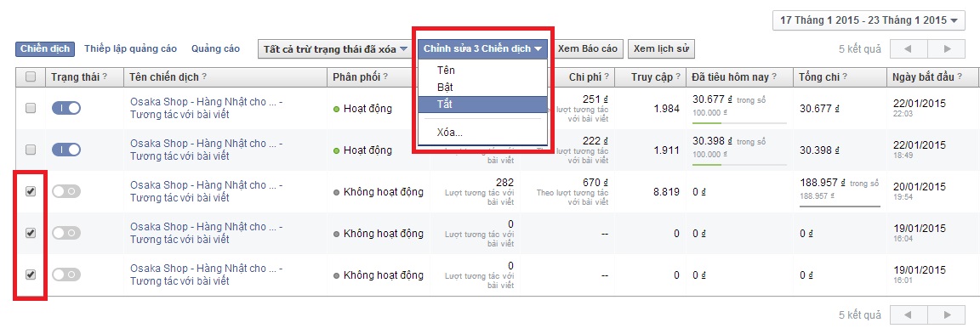Collapse the Chỉnh sửa 3 Chiến dịch dropdown
Screen dimensions: 980x334
point(482,48)
